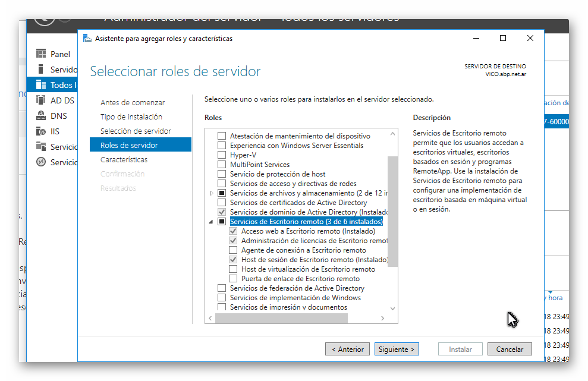Open the IIS role icon

(41, 131)
